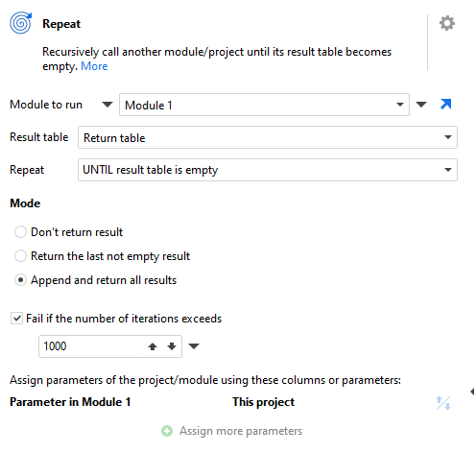This screenshot has width=476, height=452.
Task: Open the arrow menu right of the Module 1 combo box
Action: click(421, 105)
